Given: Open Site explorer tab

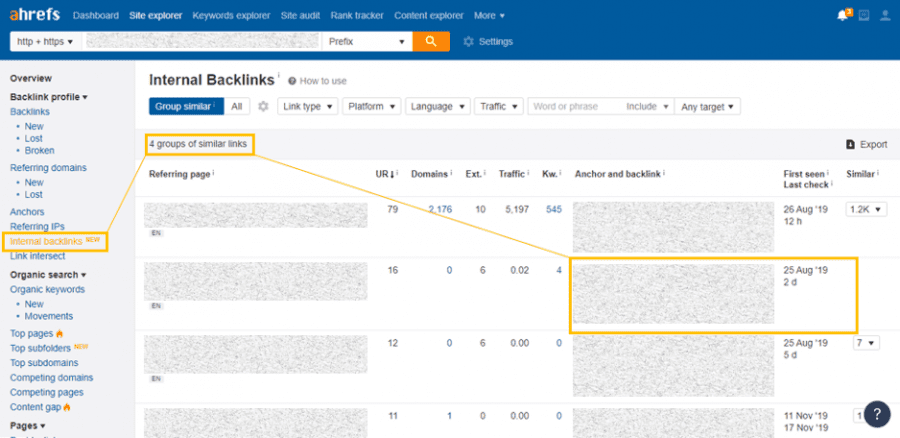Looking at the screenshot, I should [156, 15].
